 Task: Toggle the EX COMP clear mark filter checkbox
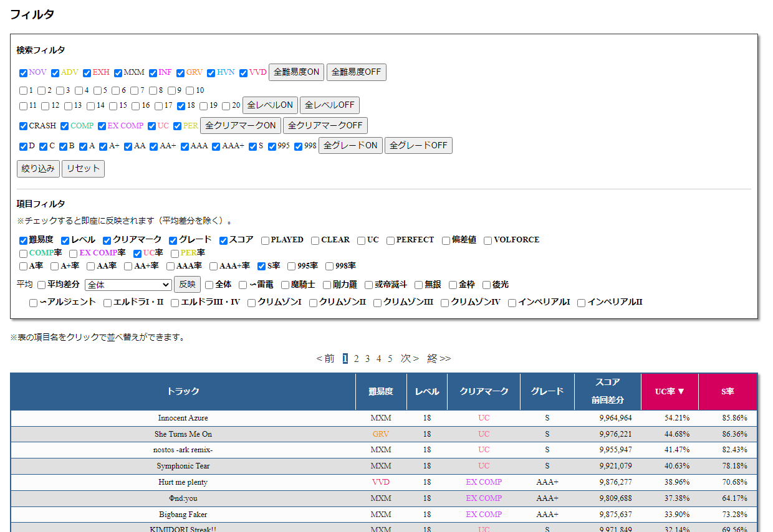tap(102, 126)
